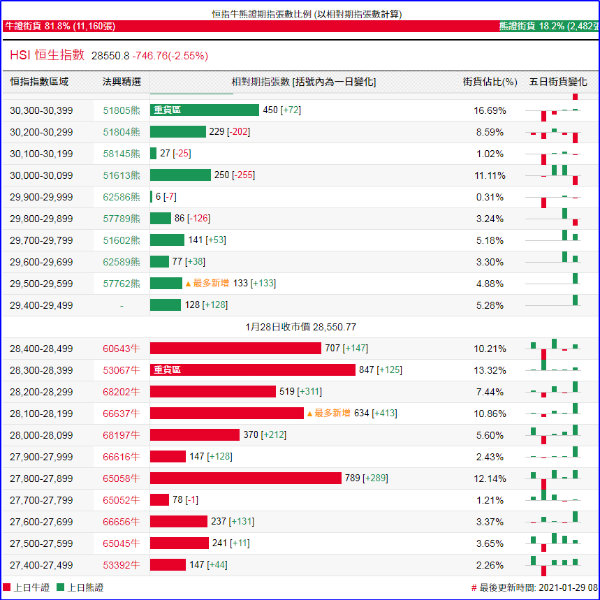
Task: Click the value 370 [+212]
Action: [x=265, y=435]
